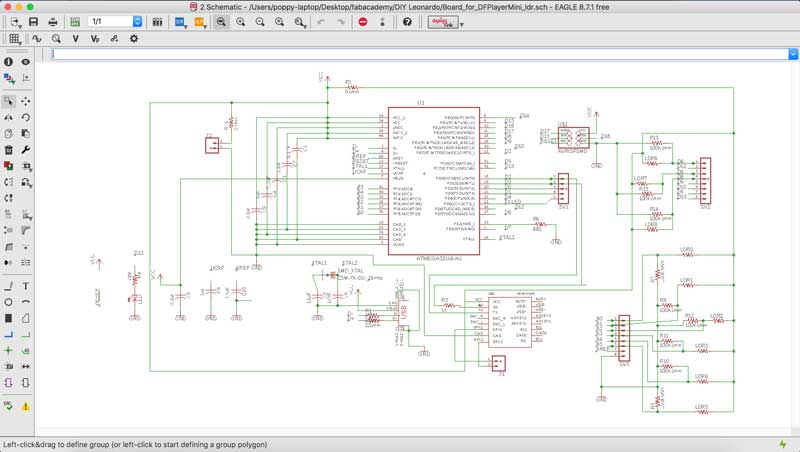This screenshot has height=452, width=800.
Task: Select the Polygon tool
Action: [x=26, y=318]
